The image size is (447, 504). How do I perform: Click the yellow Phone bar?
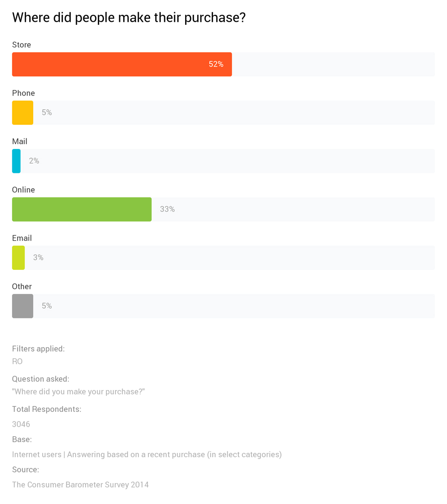23,113
